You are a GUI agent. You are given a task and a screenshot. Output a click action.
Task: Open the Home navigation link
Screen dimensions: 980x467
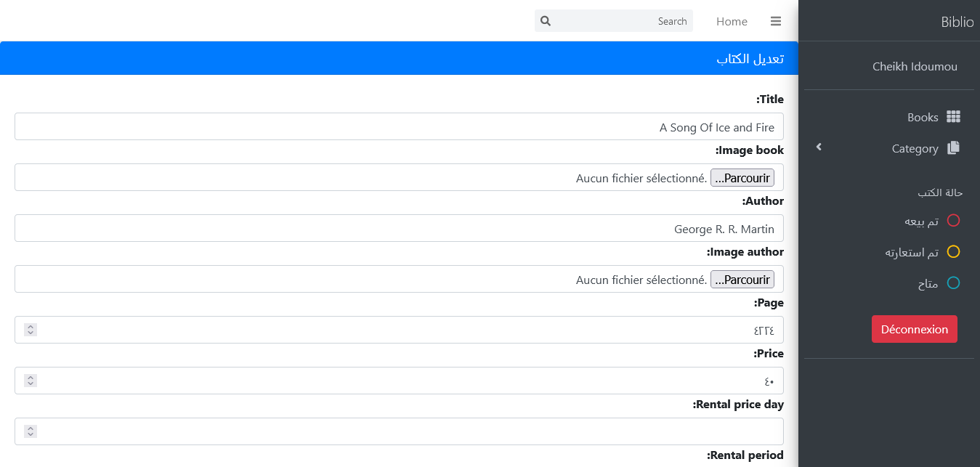pyautogui.click(x=732, y=21)
